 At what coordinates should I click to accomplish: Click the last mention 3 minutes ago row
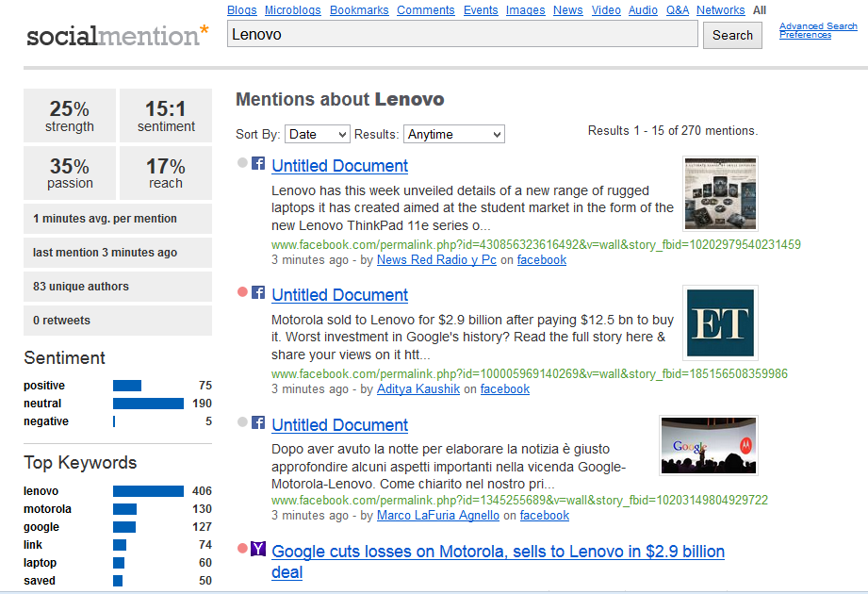(x=118, y=253)
